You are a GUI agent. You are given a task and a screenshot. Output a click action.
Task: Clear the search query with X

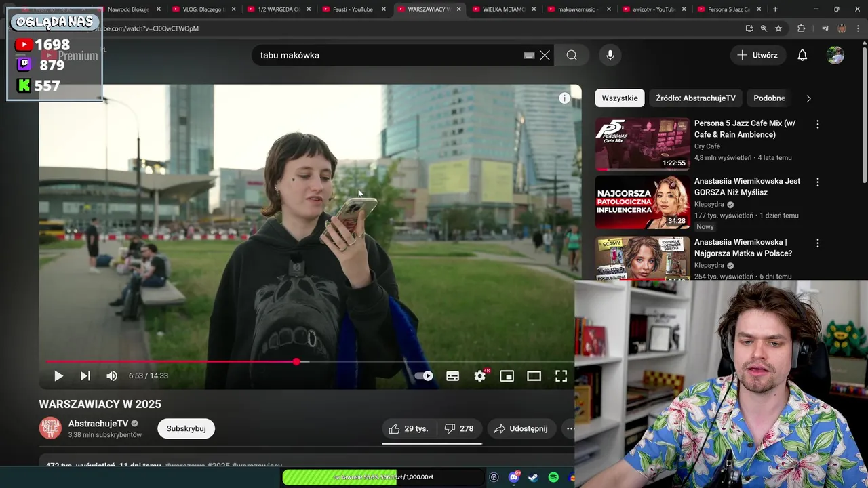[x=545, y=55]
